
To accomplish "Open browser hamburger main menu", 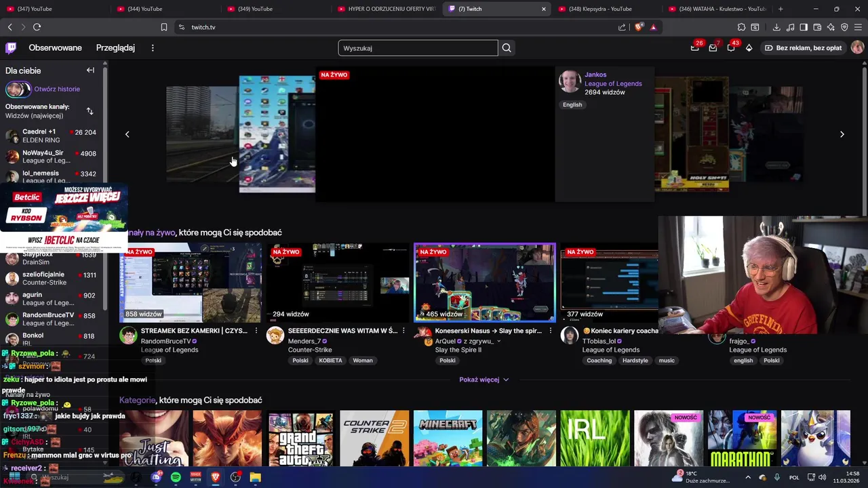I will coord(859,27).
